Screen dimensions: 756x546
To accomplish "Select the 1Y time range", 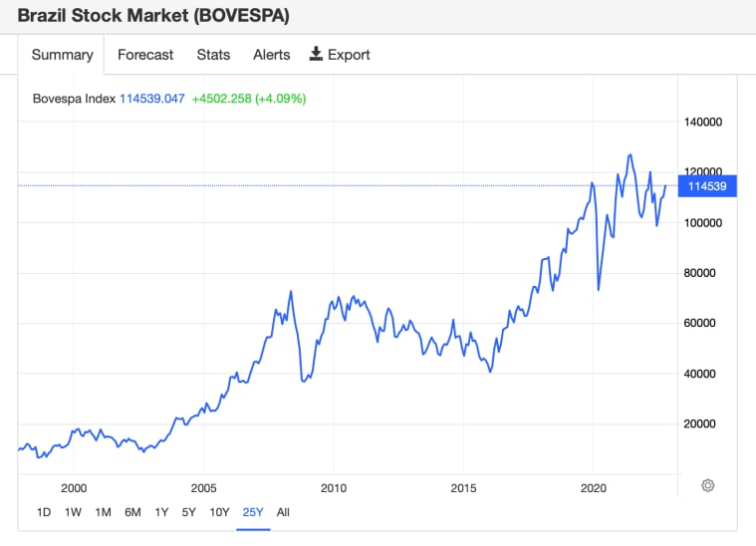I will [161, 512].
